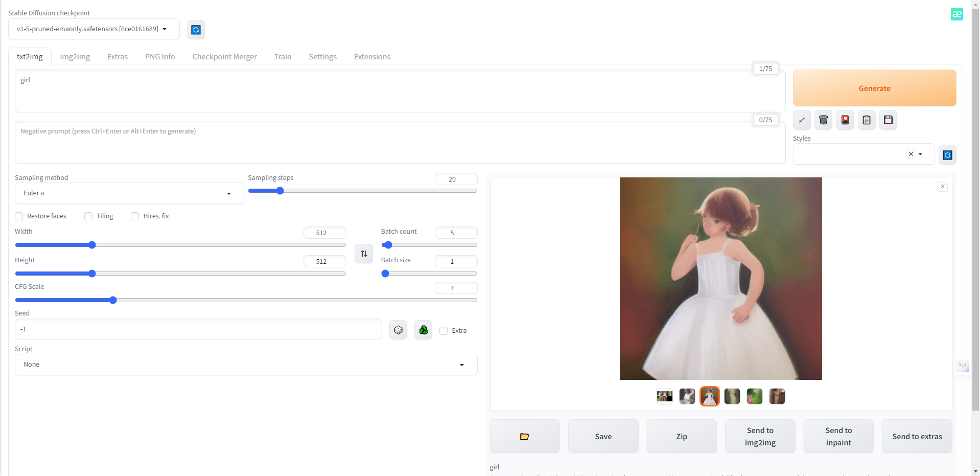The width and height of the screenshot is (980, 476).
Task: Select the highlighted white dress thumbnail
Action: tap(710, 396)
